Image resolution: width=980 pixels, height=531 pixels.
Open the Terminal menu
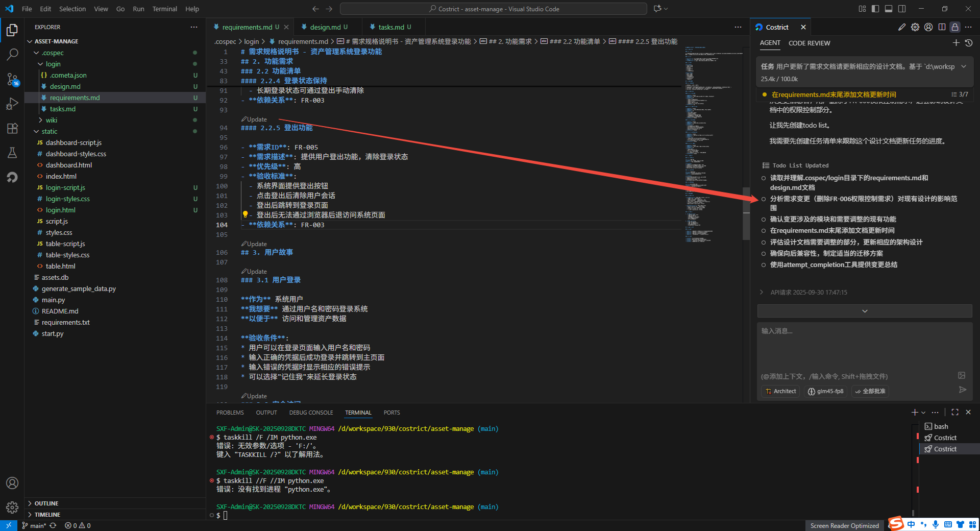pos(164,9)
